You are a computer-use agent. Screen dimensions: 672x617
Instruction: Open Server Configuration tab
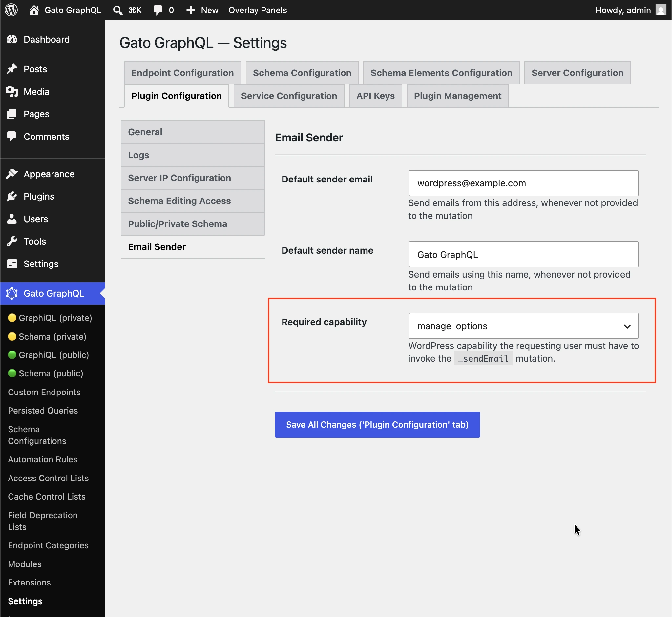577,73
